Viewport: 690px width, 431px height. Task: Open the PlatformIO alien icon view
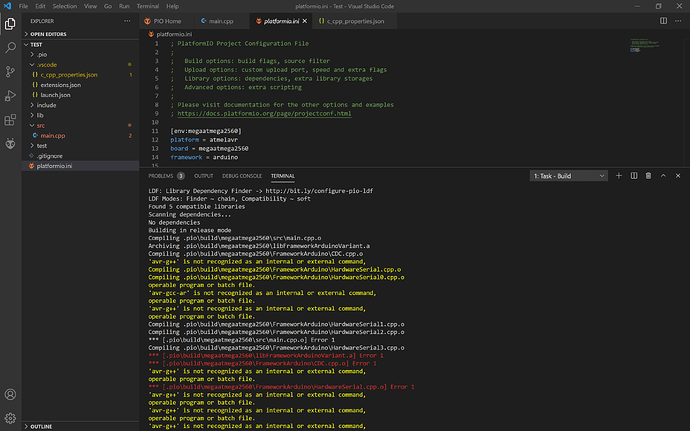coord(10,144)
